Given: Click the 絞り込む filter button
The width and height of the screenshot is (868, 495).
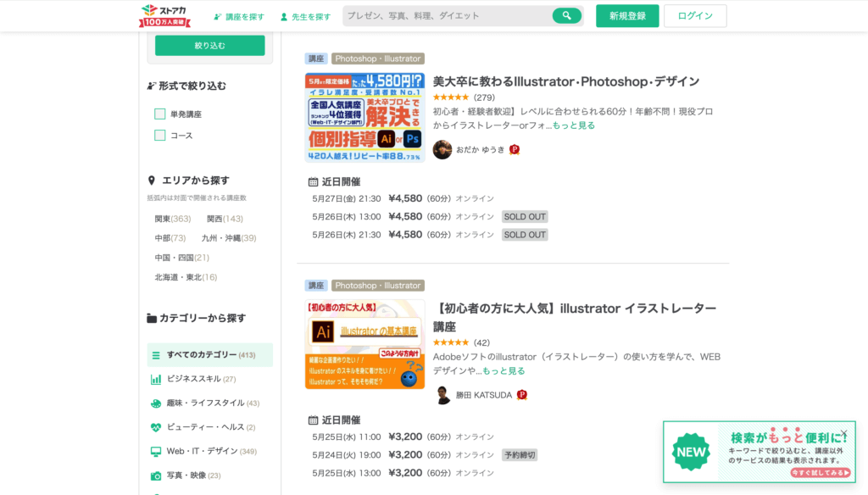Looking at the screenshot, I should click(x=210, y=46).
